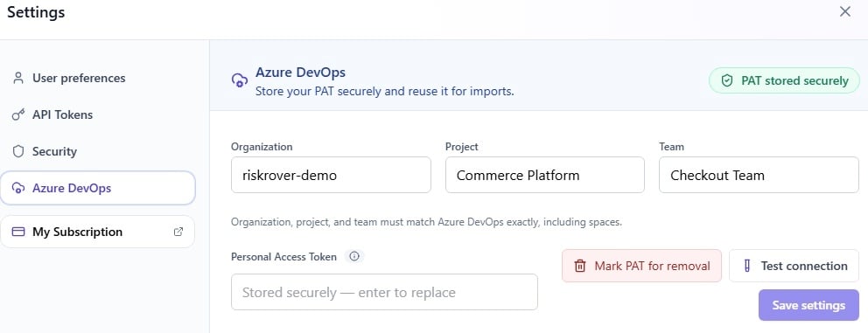Click the 'must match Azure DevOps exactly' hint
The image size is (868, 333).
coord(426,222)
